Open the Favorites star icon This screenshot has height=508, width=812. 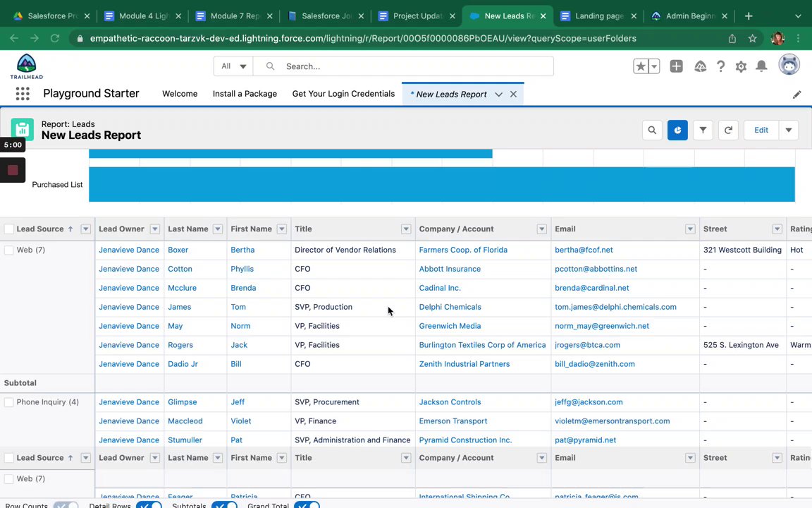point(641,66)
